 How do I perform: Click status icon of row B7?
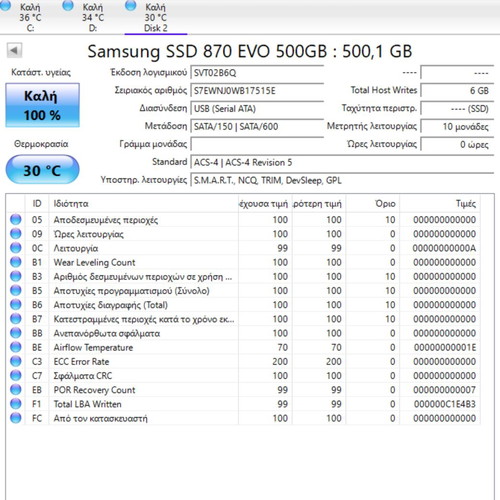tap(16, 319)
